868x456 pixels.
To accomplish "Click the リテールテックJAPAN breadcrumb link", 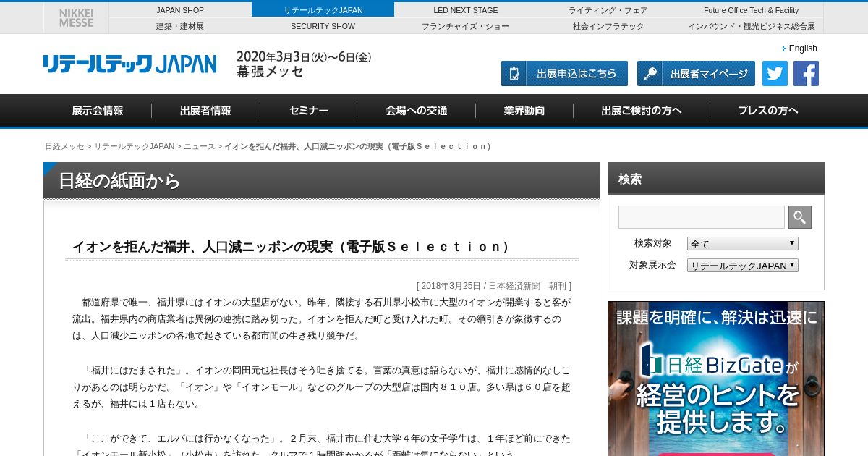I will point(134,146).
